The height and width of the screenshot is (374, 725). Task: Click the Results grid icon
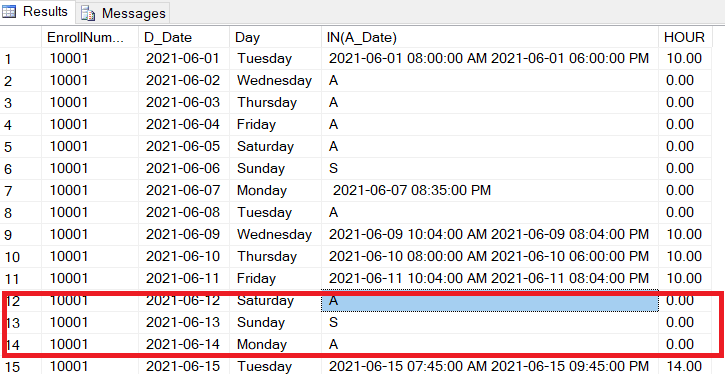[9, 12]
